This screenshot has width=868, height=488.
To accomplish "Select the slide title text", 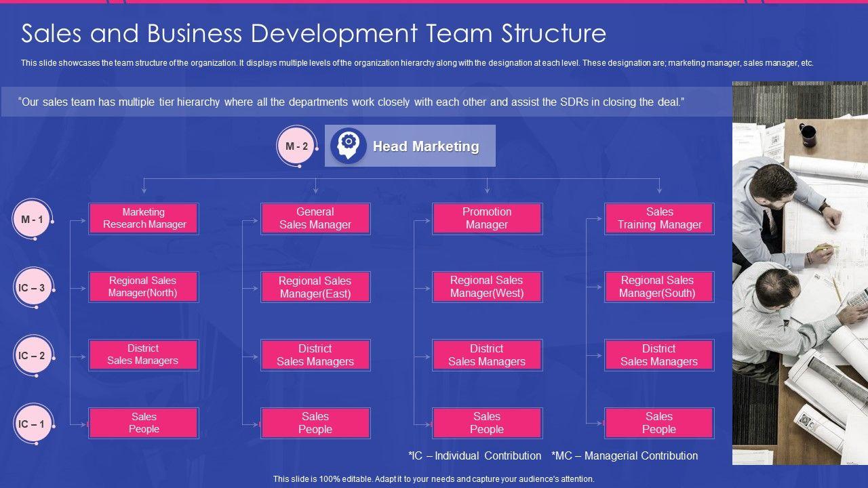I will (x=313, y=33).
